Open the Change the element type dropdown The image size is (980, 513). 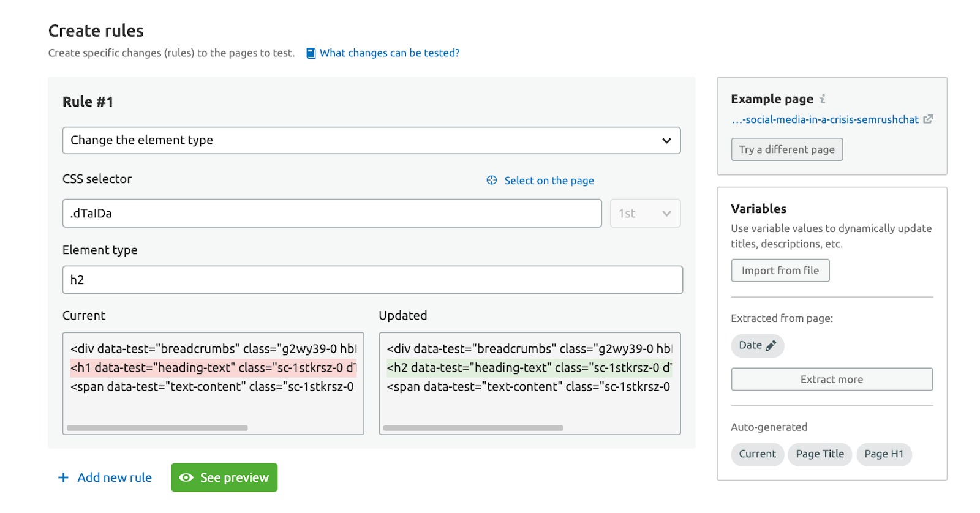(371, 140)
